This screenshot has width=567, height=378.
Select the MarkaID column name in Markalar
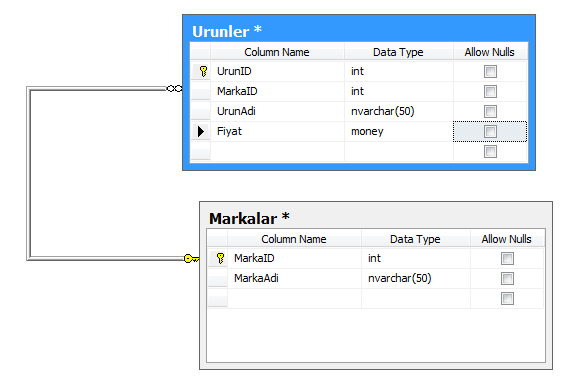click(294, 258)
